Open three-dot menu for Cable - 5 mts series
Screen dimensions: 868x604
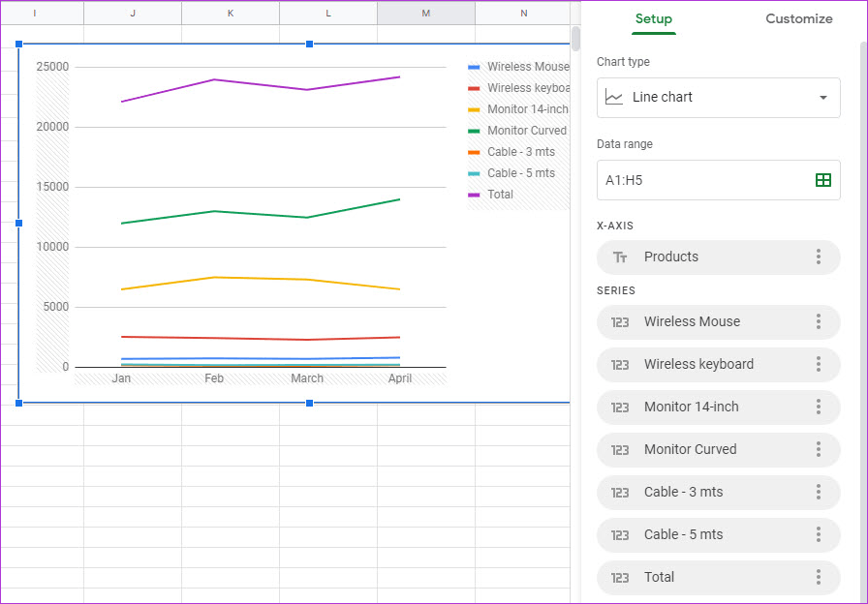tap(819, 534)
